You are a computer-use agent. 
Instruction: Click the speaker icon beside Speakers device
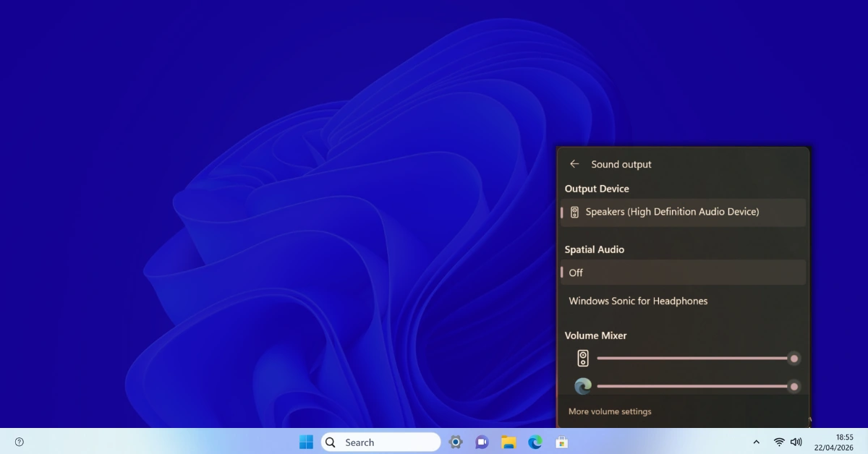[575, 211]
